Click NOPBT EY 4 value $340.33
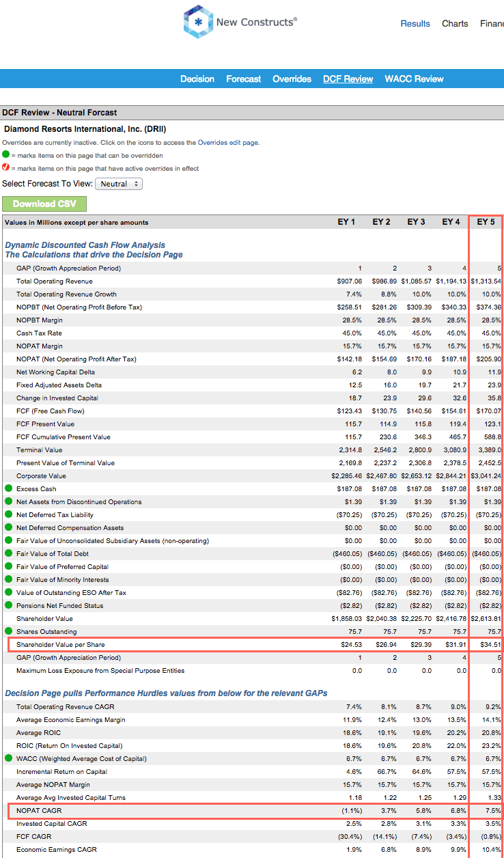 (x=453, y=307)
